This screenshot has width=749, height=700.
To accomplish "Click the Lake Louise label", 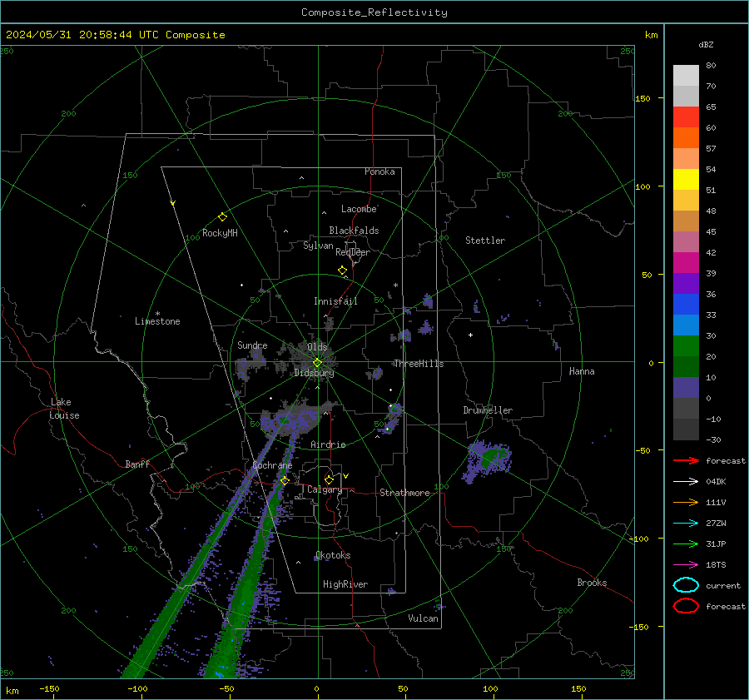I will coord(64,409).
